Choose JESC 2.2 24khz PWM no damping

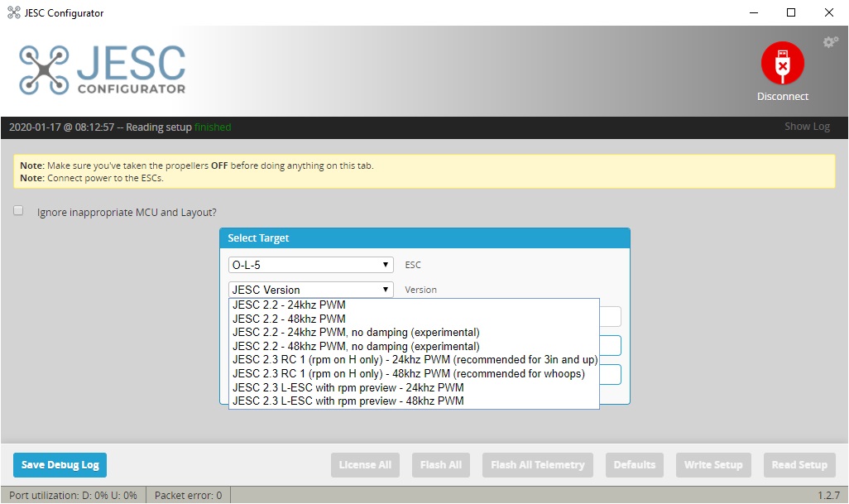tap(414, 333)
